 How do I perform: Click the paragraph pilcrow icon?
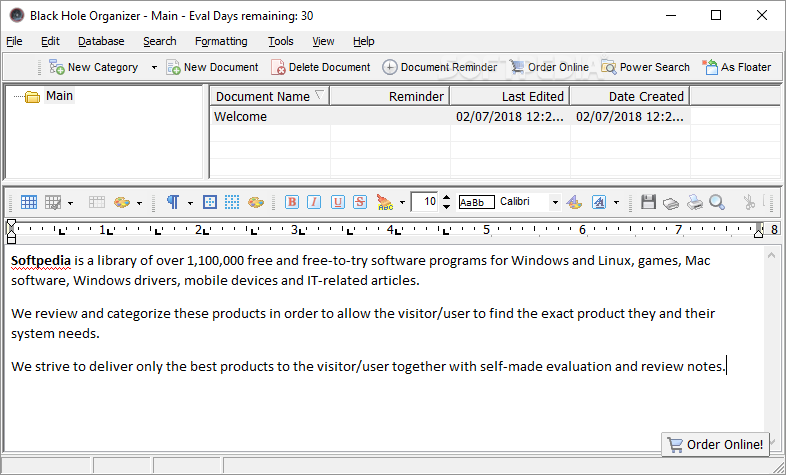pyautogui.click(x=173, y=202)
